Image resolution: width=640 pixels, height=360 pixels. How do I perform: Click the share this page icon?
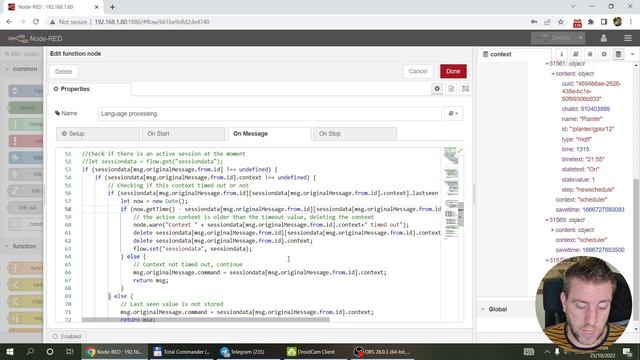click(547, 22)
